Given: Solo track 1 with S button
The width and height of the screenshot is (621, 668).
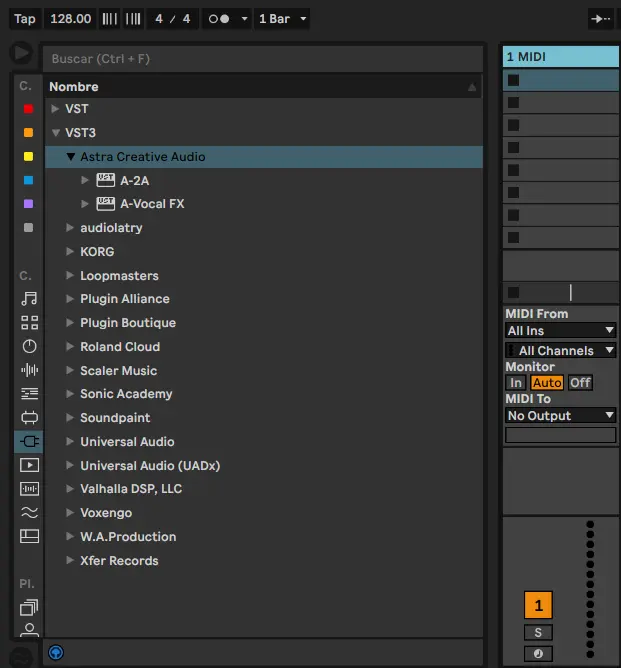Looking at the screenshot, I should click(x=538, y=633).
